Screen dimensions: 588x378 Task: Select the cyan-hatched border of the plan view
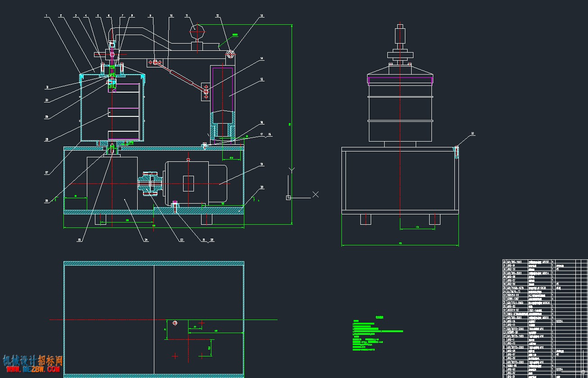154,318
